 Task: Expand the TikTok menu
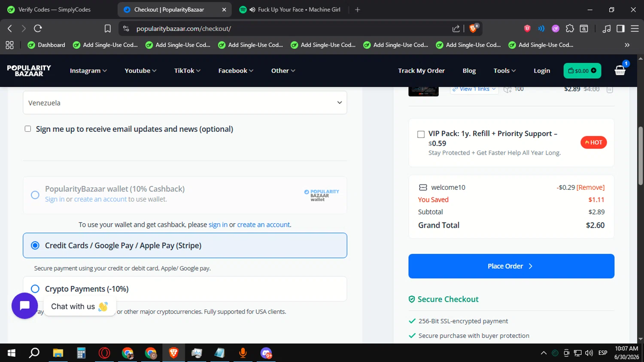(x=187, y=71)
